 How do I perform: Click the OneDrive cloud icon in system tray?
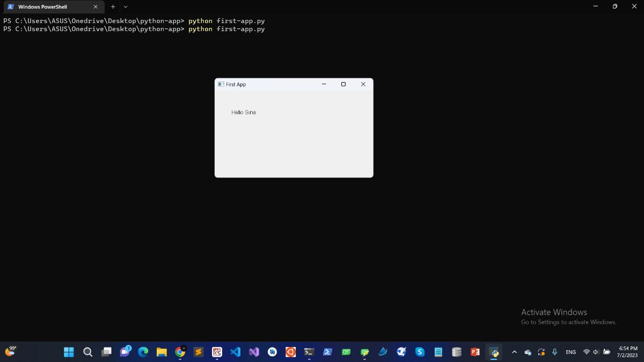point(527,352)
